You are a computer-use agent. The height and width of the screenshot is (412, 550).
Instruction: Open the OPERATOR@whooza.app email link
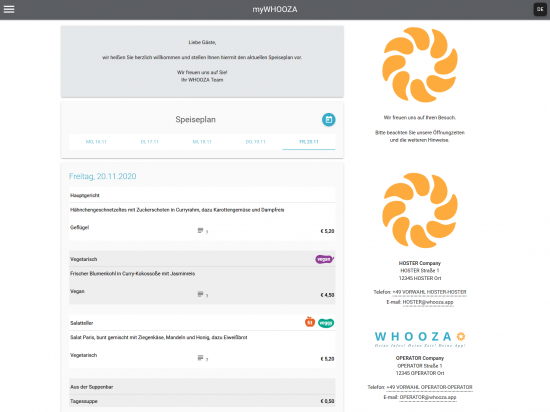pyautogui.click(x=428, y=397)
